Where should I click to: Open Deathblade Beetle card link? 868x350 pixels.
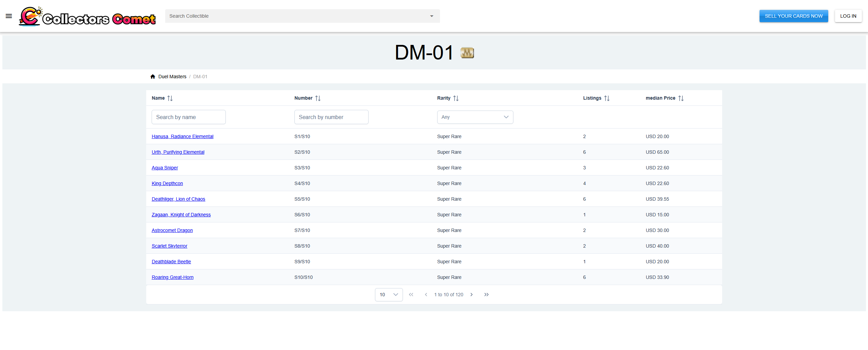coord(171,262)
